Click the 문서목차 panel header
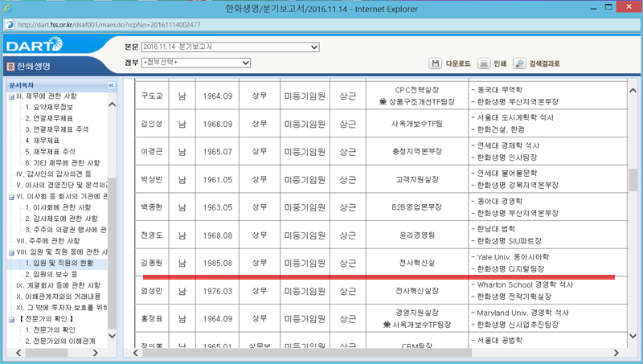Screen dimensions: 643x364 62,85
